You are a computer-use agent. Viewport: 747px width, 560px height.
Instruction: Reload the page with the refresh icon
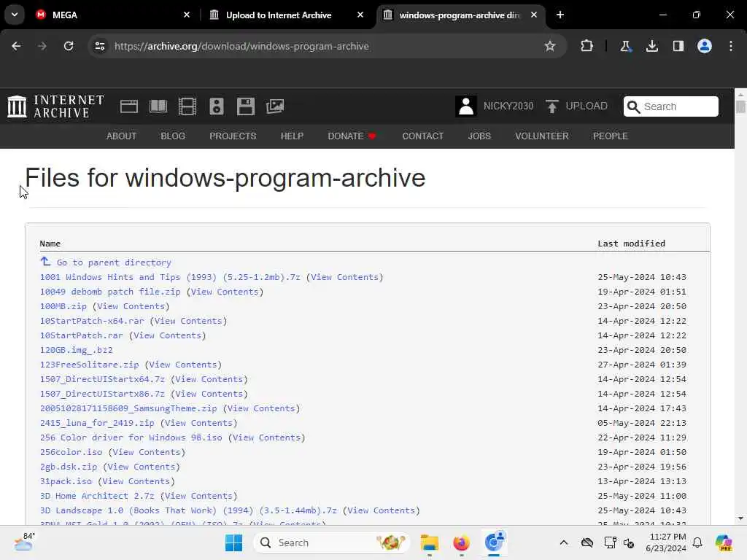pyautogui.click(x=69, y=46)
